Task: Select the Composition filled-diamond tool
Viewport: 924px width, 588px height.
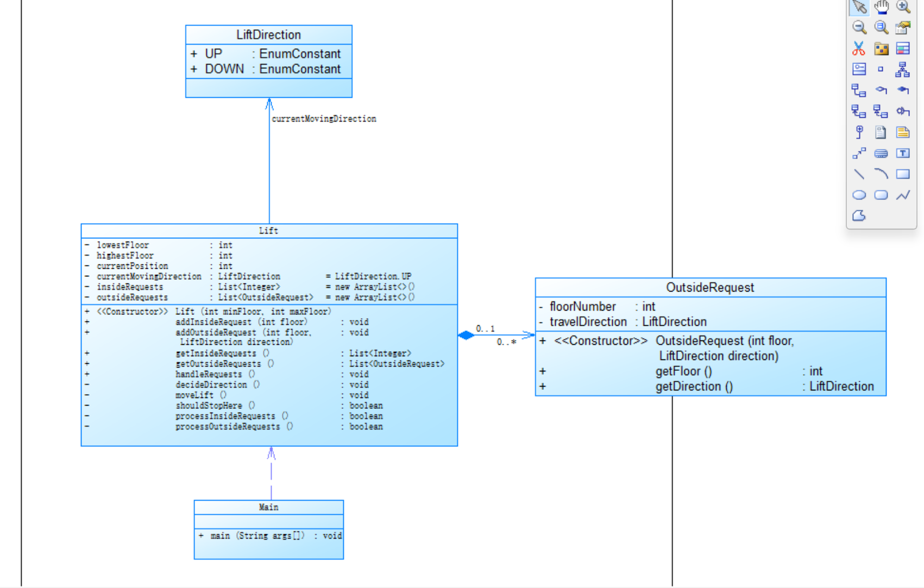Action: 903,90
